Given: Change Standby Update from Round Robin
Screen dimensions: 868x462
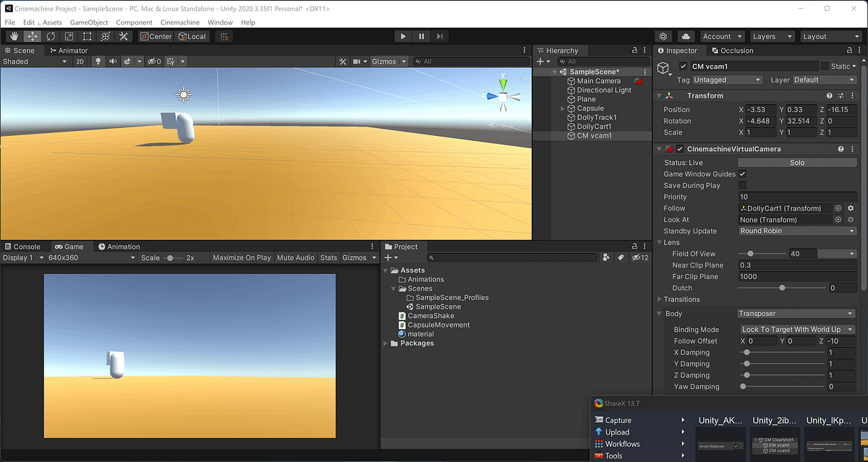Looking at the screenshot, I should [796, 231].
